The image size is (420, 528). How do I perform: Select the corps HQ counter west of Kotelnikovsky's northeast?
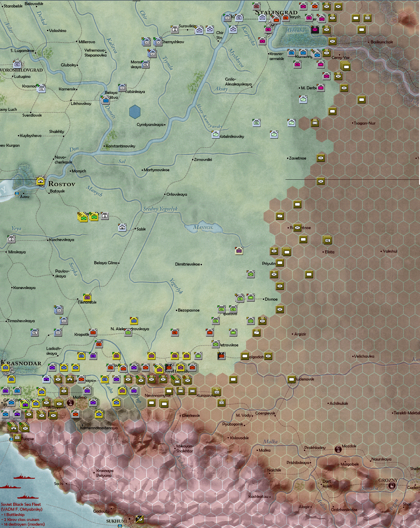coord(257,123)
